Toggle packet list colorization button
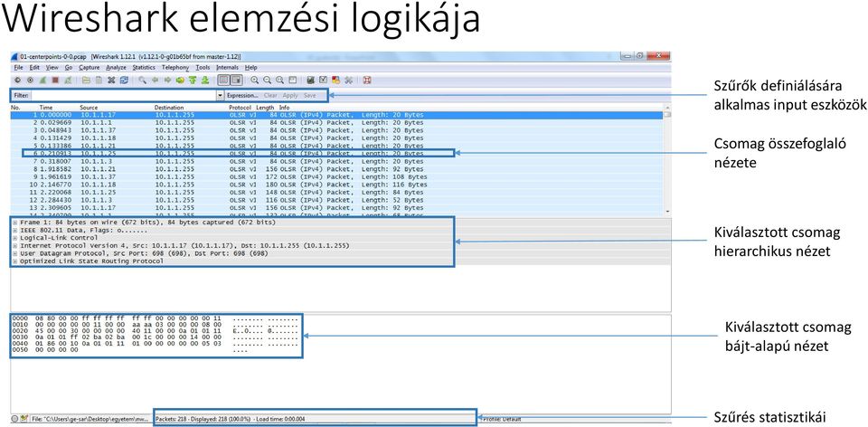868x427 pixels. [x=223, y=81]
